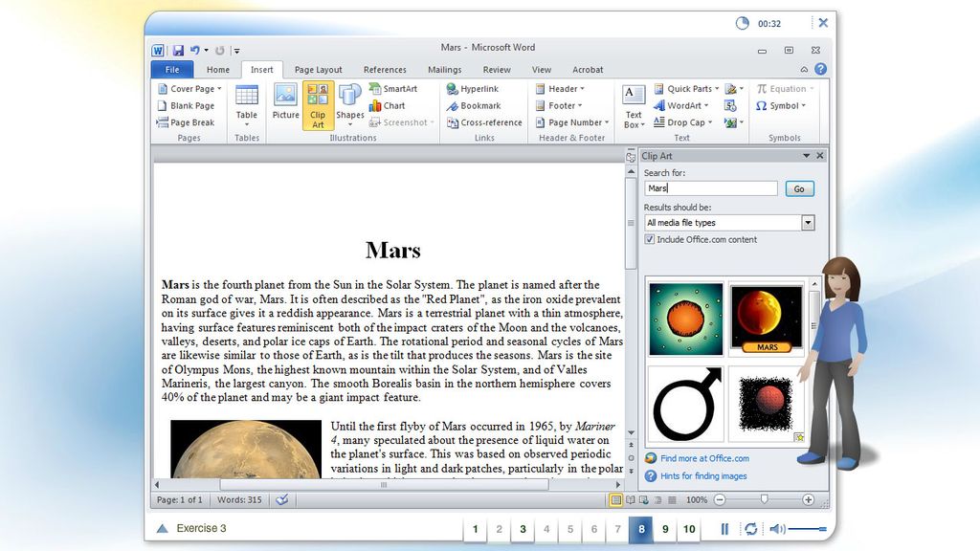Switch to Print Layout view
Screen dimensions: 980x551
click(615, 499)
